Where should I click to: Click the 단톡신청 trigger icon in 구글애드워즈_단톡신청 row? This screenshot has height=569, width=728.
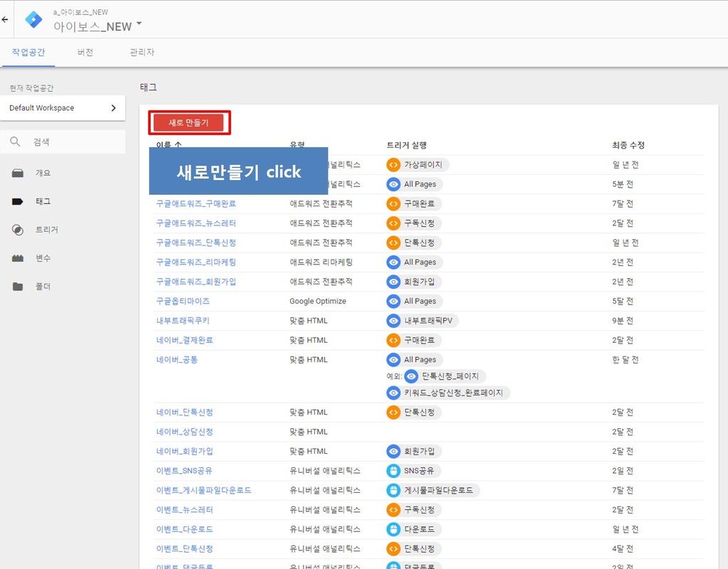pyautogui.click(x=393, y=243)
